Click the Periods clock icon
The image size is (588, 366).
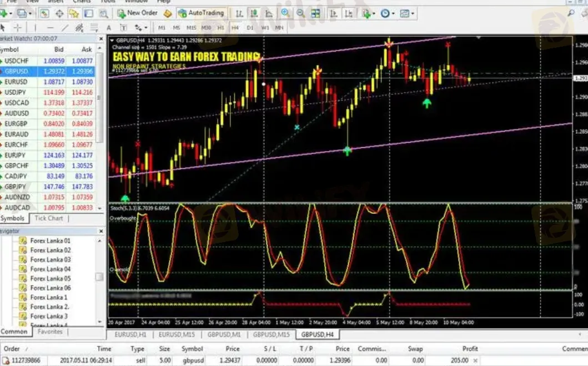(x=385, y=14)
